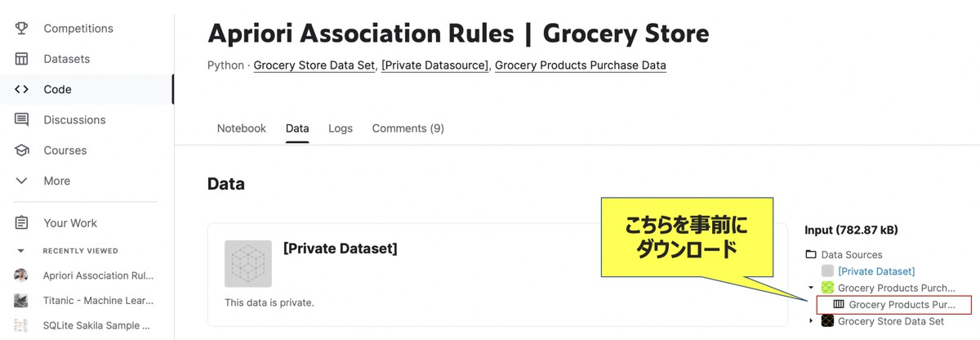Open the Discussions chat icon
980x340 pixels.
click(x=22, y=120)
